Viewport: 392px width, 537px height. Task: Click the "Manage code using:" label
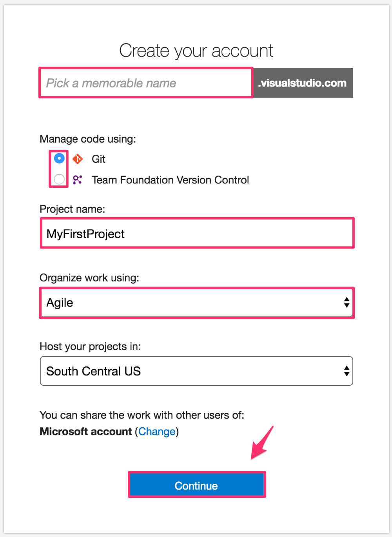[x=88, y=139]
